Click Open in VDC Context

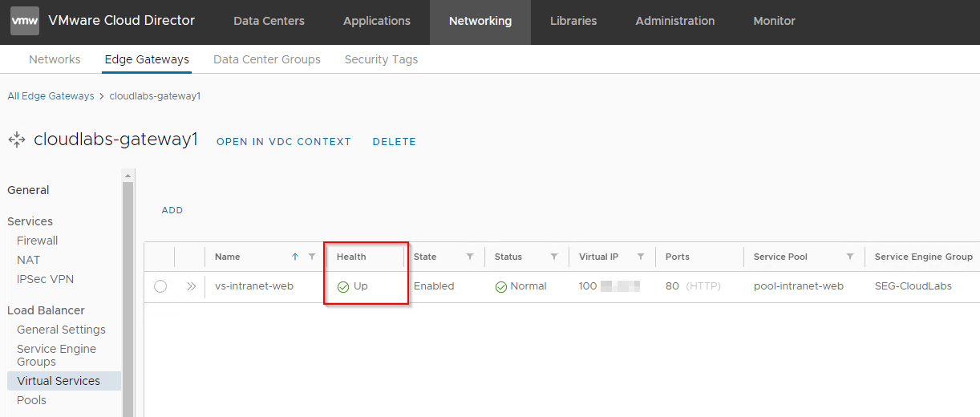point(284,142)
